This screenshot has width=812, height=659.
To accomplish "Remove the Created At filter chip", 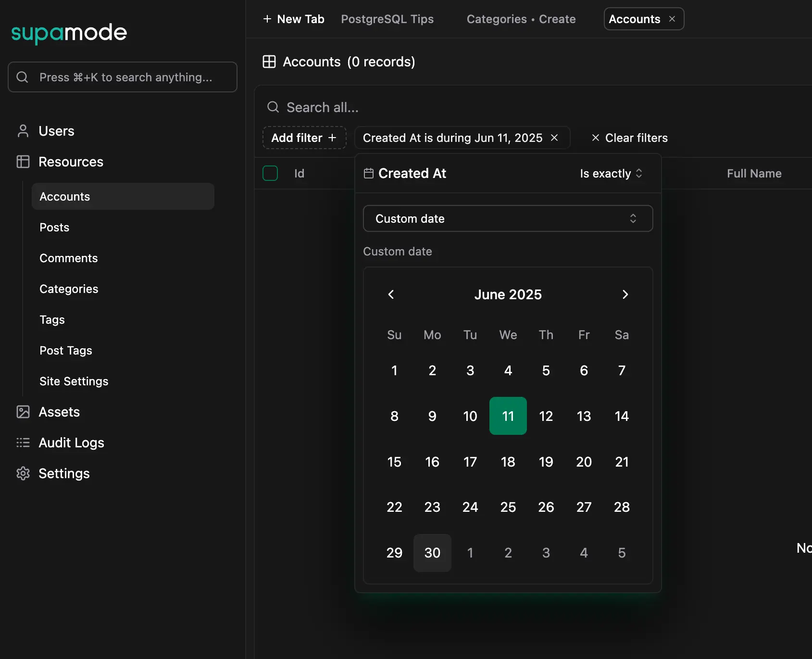I will [554, 138].
